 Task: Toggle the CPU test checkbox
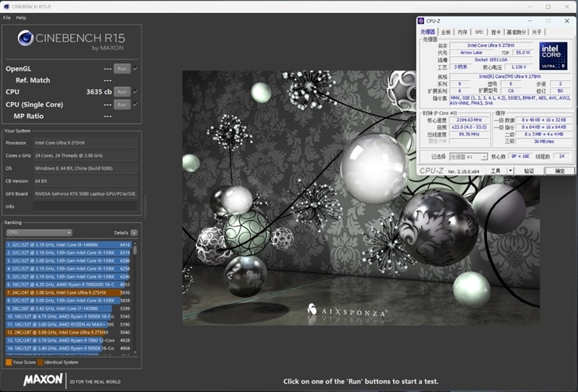click(136, 92)
